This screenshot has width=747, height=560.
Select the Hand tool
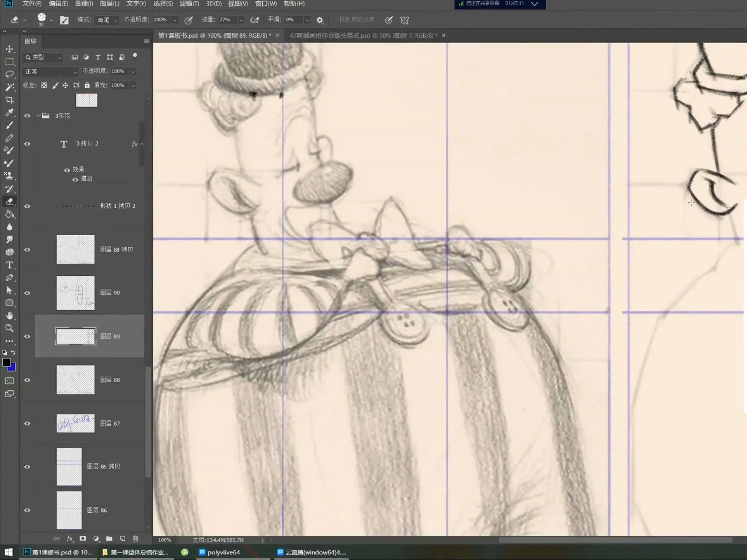click(x=9, y=316)
